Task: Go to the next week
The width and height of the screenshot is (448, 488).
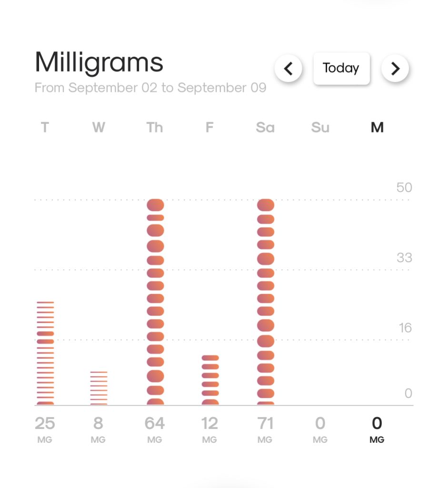Action: pyautogui.click(x=395, y=69)
